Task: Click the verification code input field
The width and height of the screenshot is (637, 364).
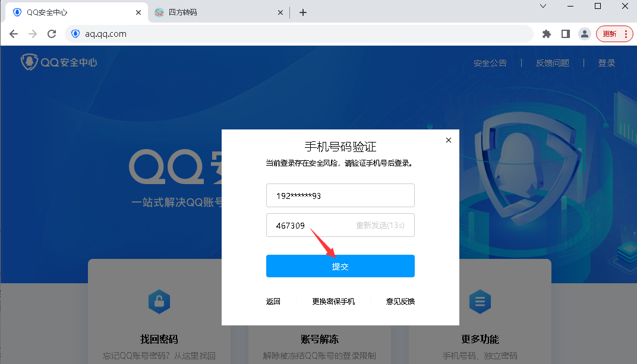Action: click(x=309, y=226)
